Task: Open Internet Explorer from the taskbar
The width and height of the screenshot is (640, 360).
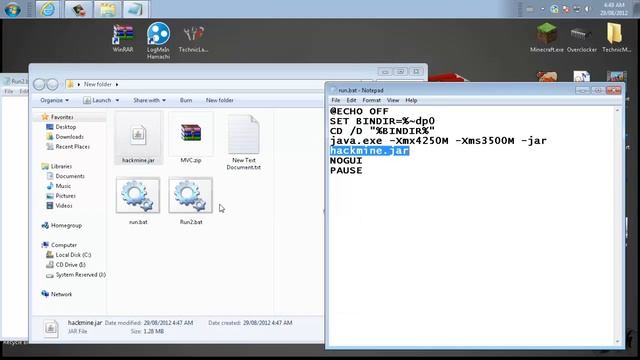Action: tap(47, 9)
